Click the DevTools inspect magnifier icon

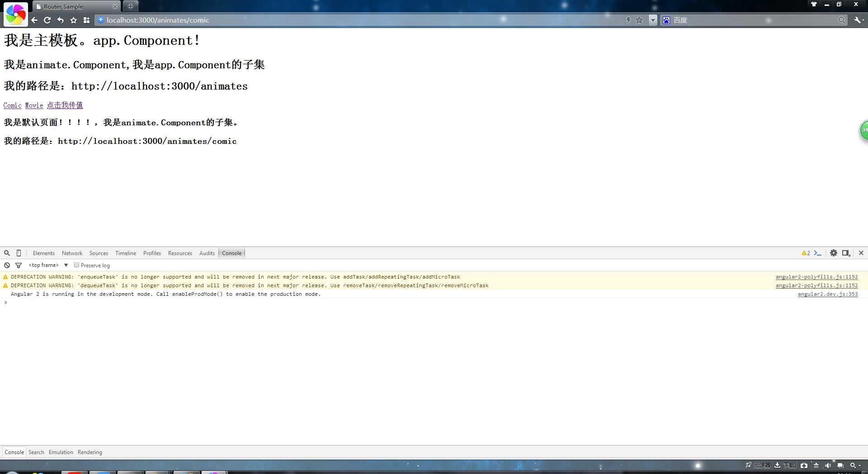point(7,253)
